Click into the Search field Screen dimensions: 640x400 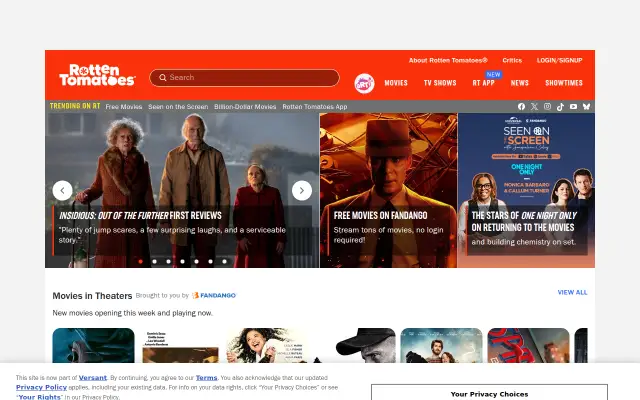(244, 78)
